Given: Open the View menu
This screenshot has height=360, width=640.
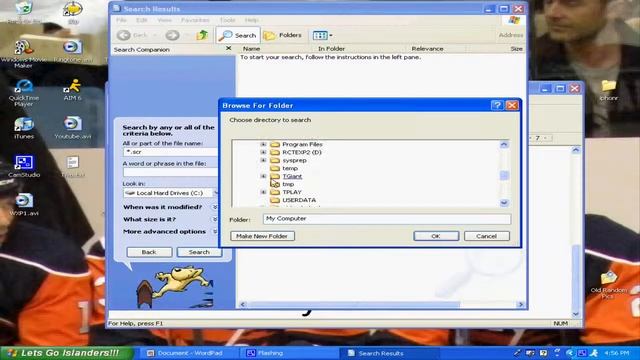Looking at the screenshot, I should [164, 20].
